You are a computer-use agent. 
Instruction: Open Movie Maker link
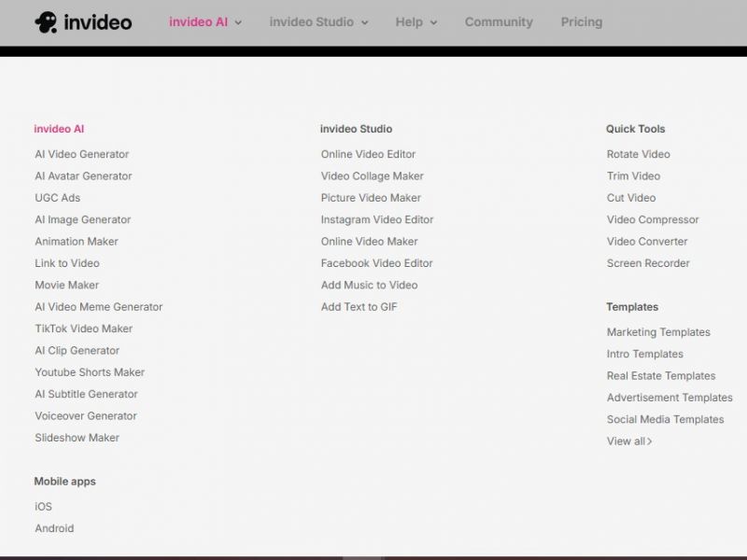coord(66,286)
